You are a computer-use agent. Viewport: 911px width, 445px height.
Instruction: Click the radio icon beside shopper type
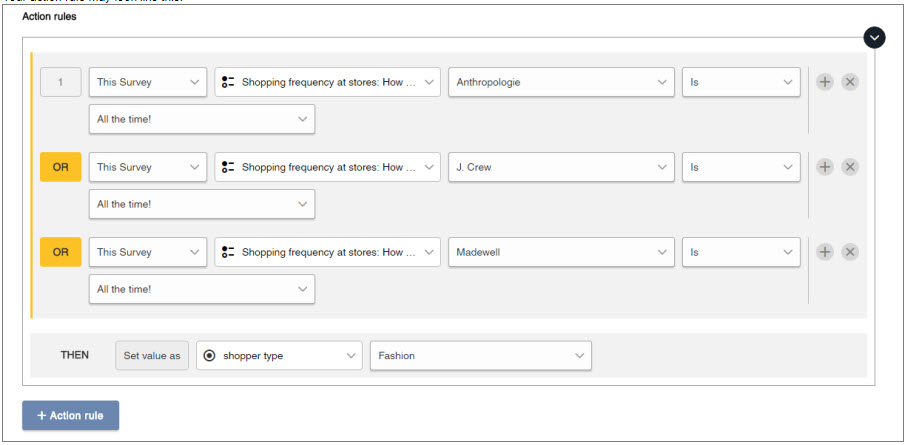210,356
